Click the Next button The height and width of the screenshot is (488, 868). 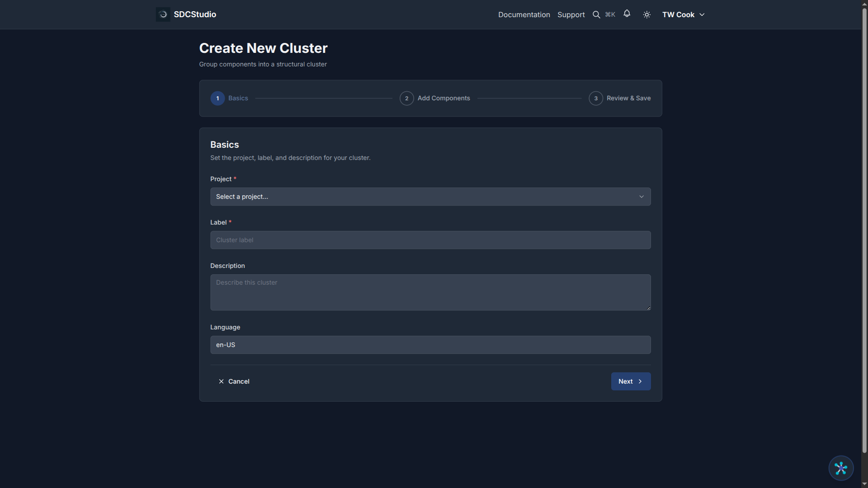[x=631, y=381]
